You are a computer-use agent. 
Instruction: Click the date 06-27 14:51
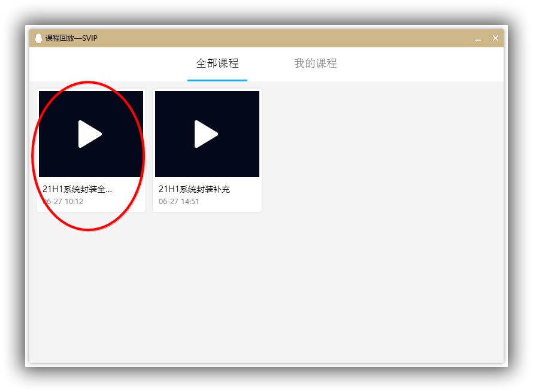click(x=179, y=202)
